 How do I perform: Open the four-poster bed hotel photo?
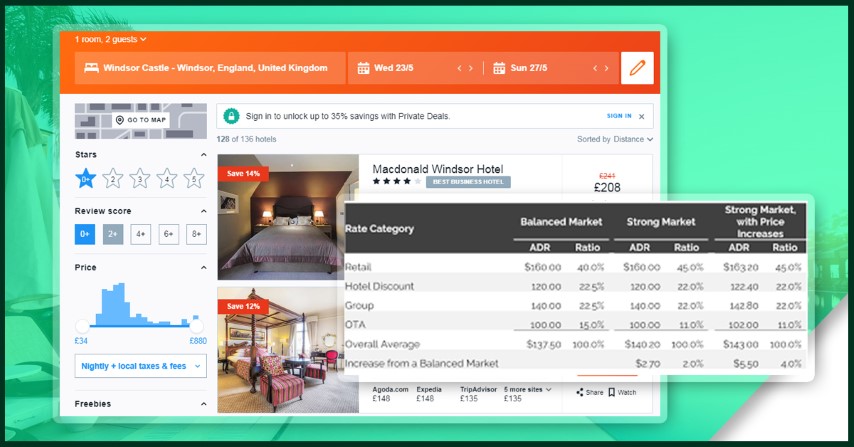point(288,350)
